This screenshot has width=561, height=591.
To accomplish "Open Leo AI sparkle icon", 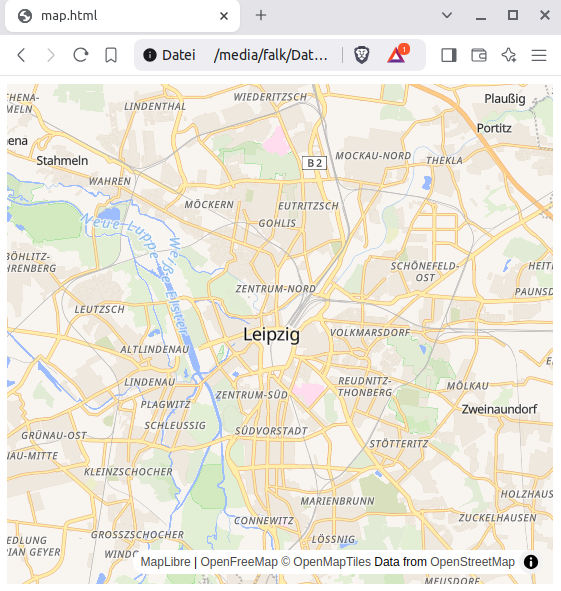I will (509, 55).
